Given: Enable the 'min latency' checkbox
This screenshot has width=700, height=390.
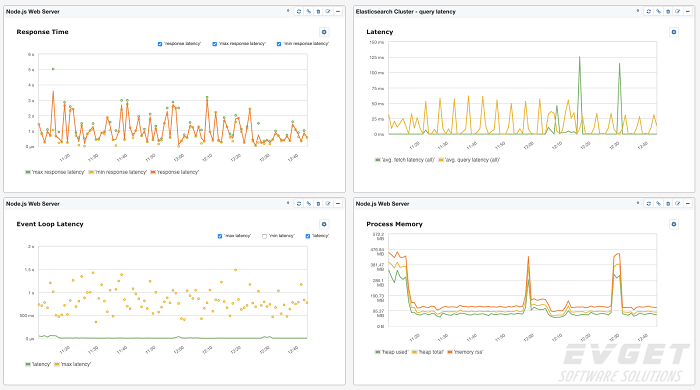Looking at the screenshot, I should 264,236.
